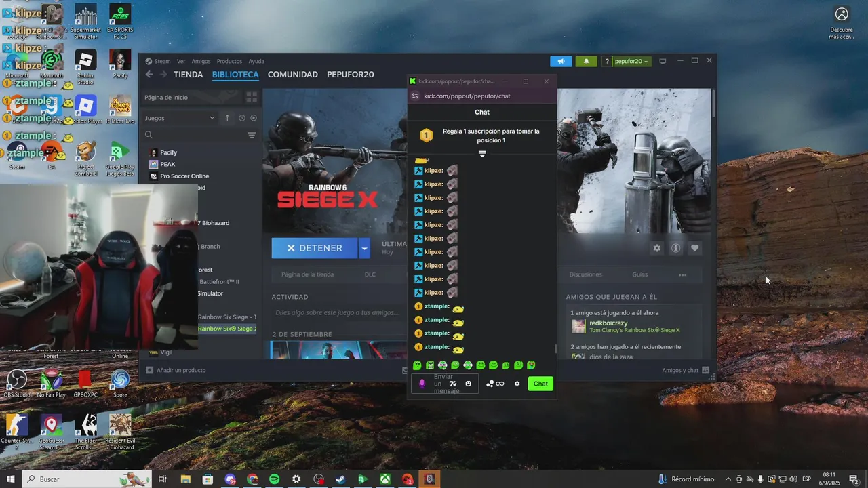The image size is (868, 488).
Task: Click the DETENER stop button
Action: (x=315, y=248)
